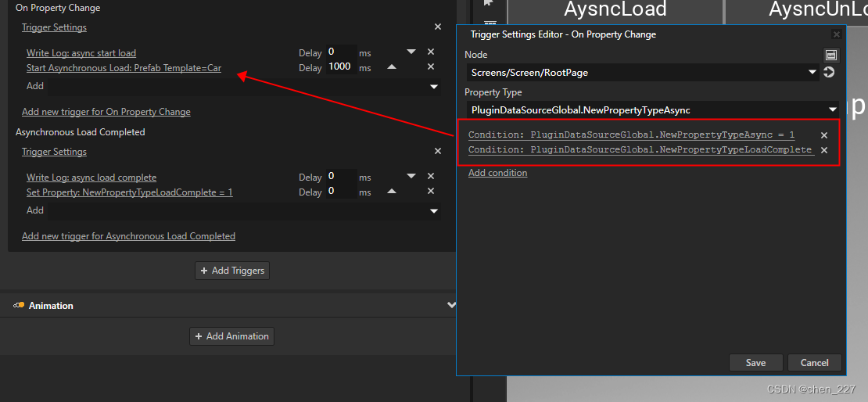Remove Asynchronous Load Completed trigger settings
The image size is (868, 402).
click(438, 151)
